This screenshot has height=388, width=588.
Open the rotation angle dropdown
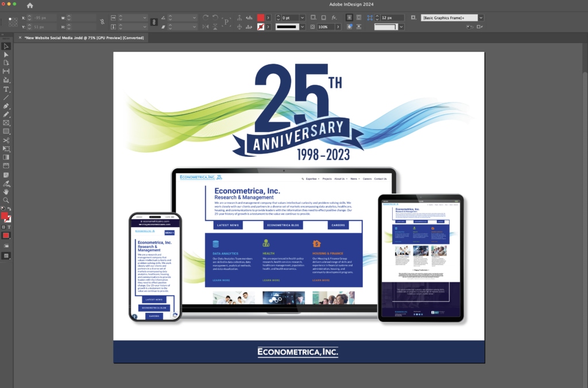point(194,18)
